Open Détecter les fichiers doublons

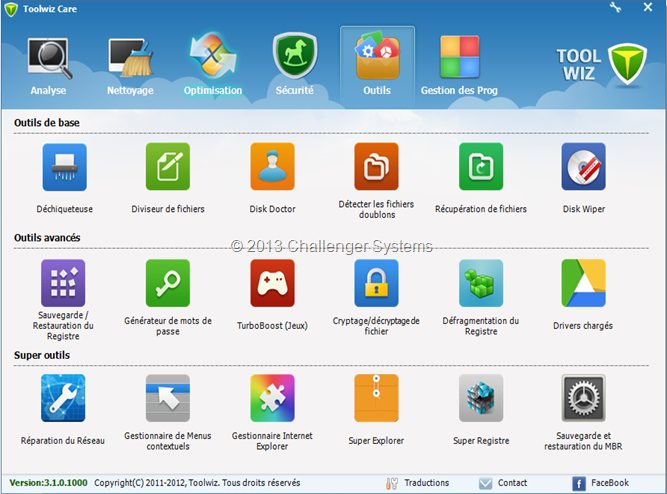click(376, 167)
